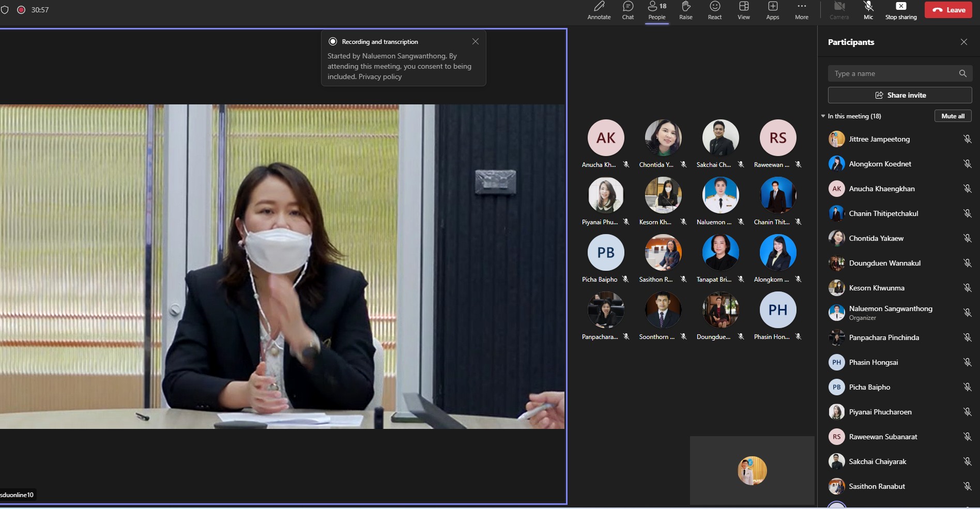
Task: Toggle mic for Jittree Jampeetong
Action: coord(967,139)
